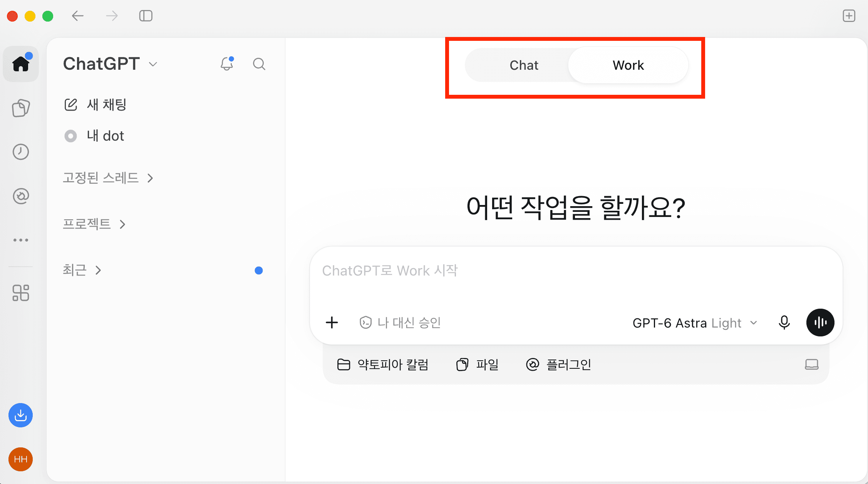Go forward with the right arrow
The image size is (868, 484).
click(x=112, y=16)
